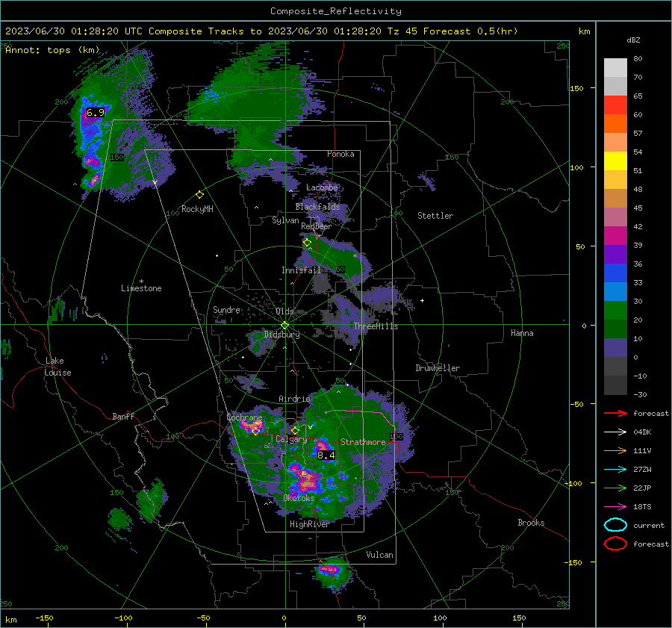Select the 20 dBZ green color swatch
The height and width of the screenshot is (628, 672).
pyautogui.click(x=615, y=310)
